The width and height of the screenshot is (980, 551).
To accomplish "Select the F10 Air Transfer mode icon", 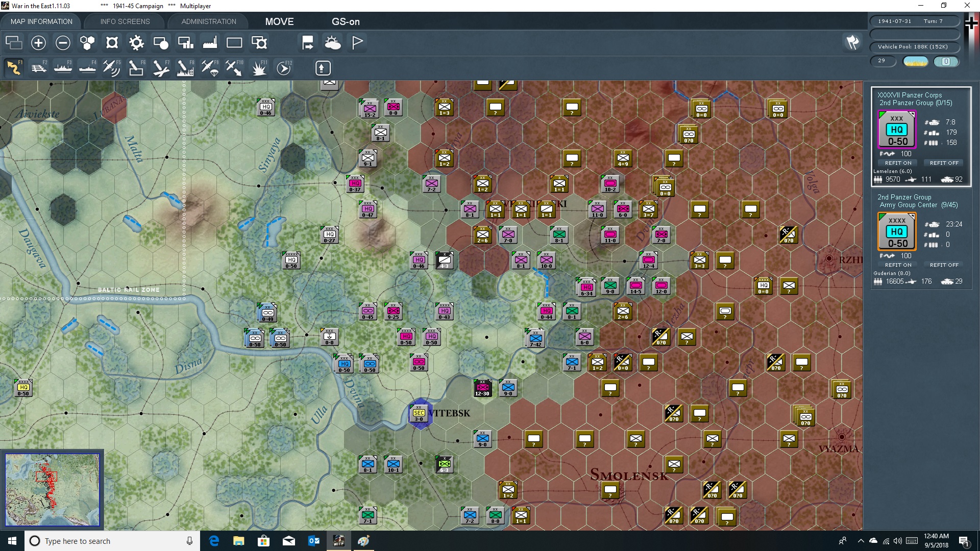I will coord(234,68).
